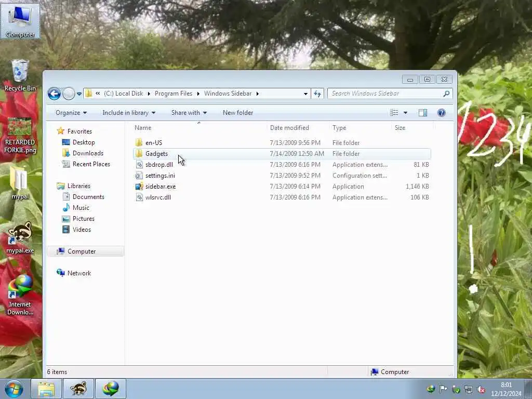Image resolution: width=532 pixels, height=399 pixels.
Task: Focus the Search Windows Sidebar field
Action: coord(390,94)
